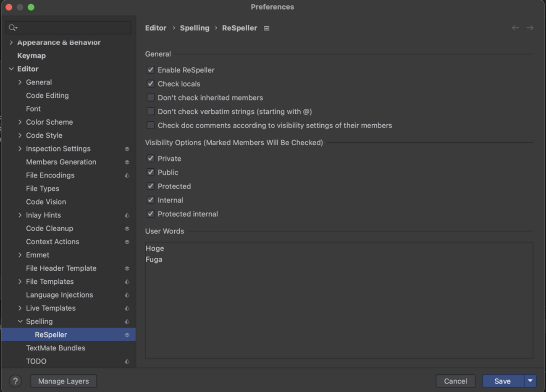Click the layer icon beside Inspection Settings
546x392 pixels.
click(x=127, y=149)
